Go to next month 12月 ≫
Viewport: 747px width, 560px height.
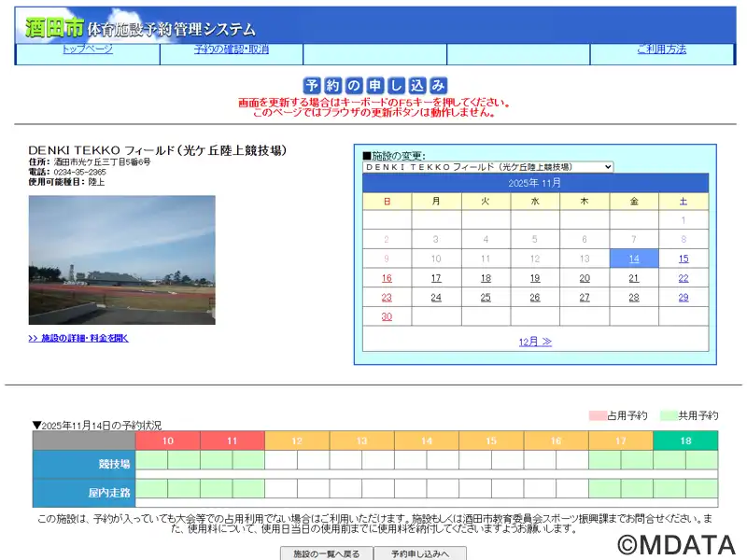pyautogui.click(x=535, y=342)
